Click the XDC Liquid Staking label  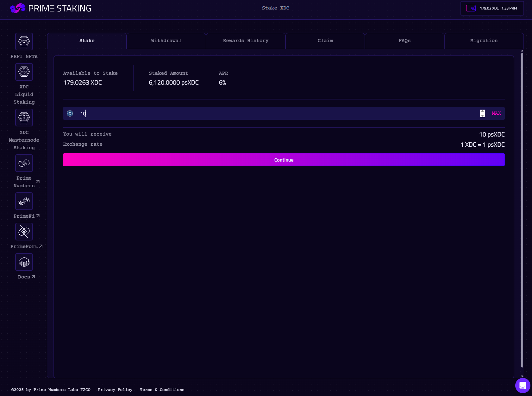(x=24, y=94)
